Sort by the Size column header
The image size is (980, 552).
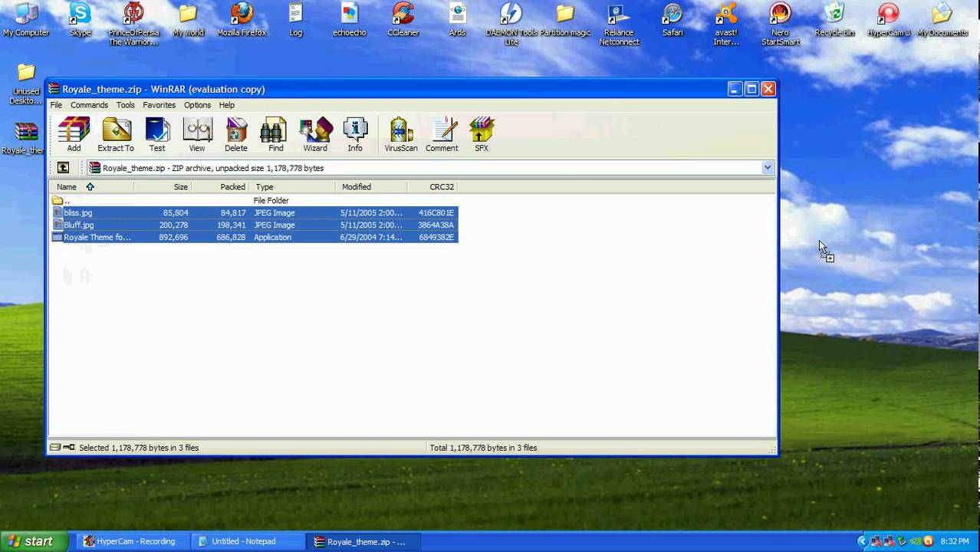click(163, 187)
